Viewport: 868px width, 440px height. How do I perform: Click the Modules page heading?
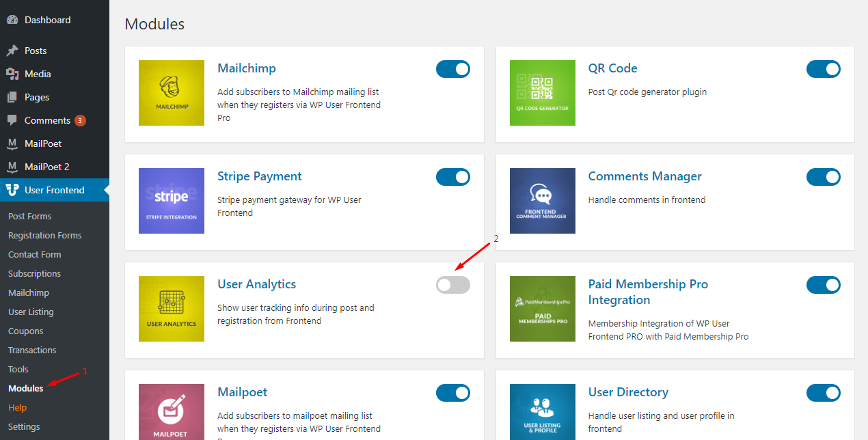tap(155, 24)
